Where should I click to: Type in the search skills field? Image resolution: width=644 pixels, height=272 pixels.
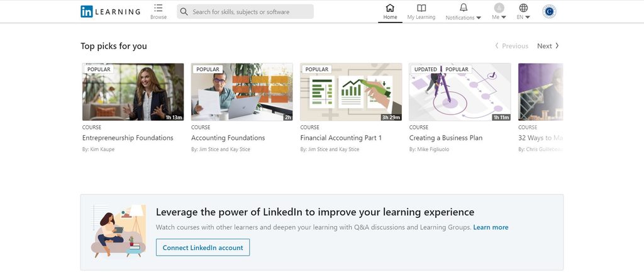click(252, 11)
